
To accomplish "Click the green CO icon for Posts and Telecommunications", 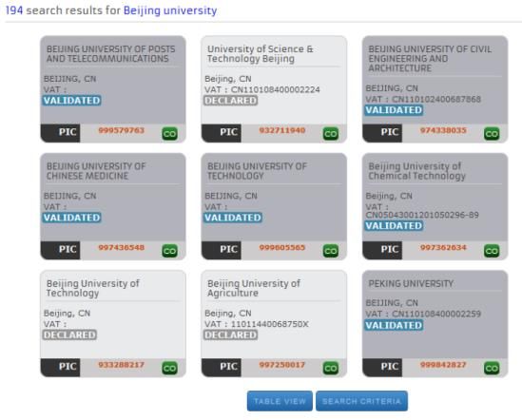I will (x=170, y=134).
